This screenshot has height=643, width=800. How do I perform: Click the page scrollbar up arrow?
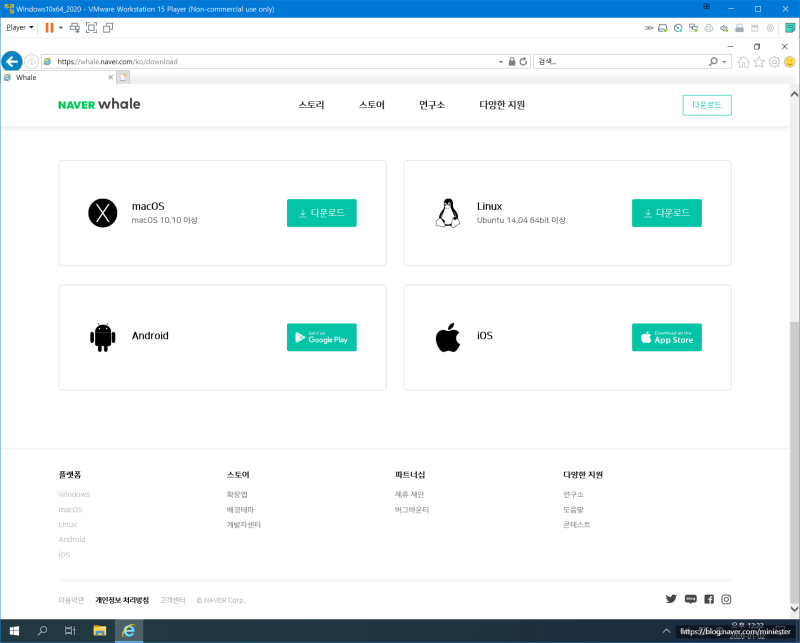tap(794, 94)
